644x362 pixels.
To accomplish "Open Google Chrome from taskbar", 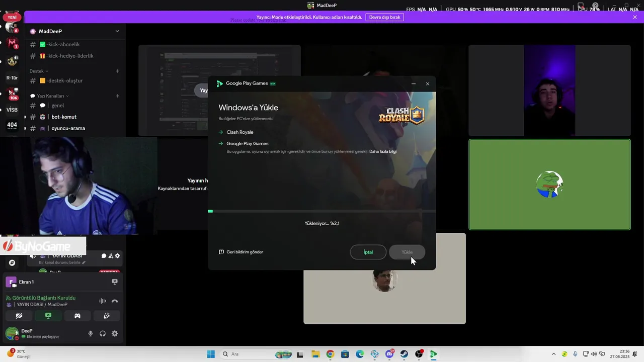I will (x=330, y=354).
